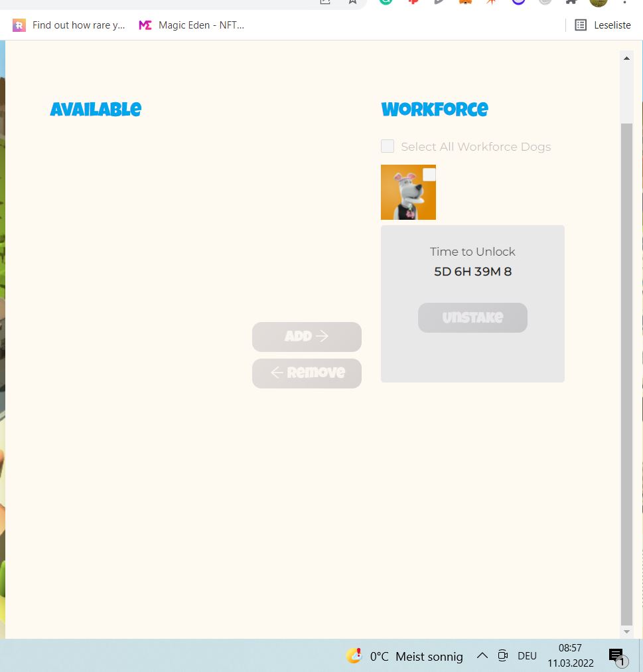
Task: Open the Leseliste reading list
Action: click(x=603, y=25)
